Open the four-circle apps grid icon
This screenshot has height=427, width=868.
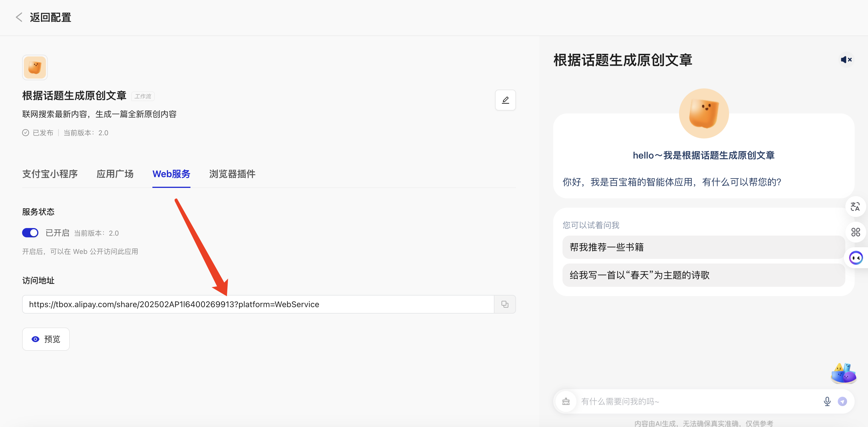click(x=855, y=232)
